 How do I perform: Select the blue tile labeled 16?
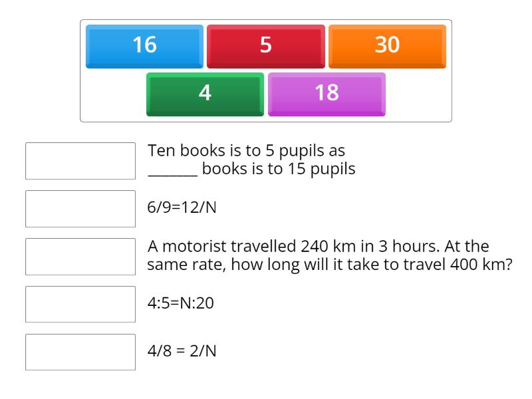(x=144, y=45)
